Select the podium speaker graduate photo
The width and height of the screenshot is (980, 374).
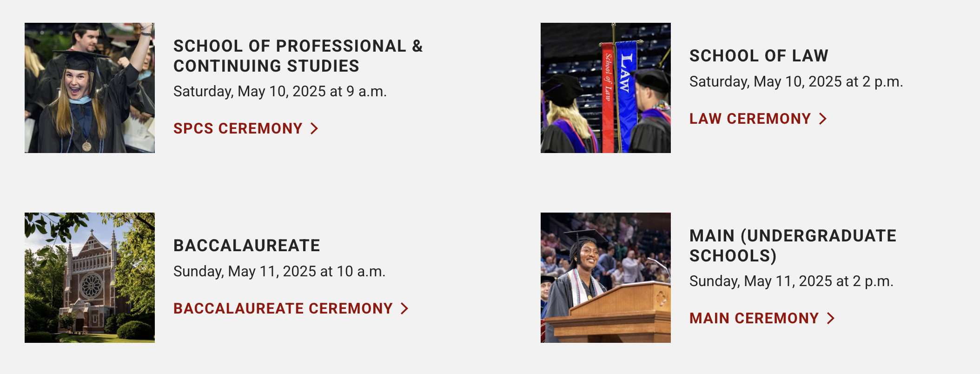605,278
